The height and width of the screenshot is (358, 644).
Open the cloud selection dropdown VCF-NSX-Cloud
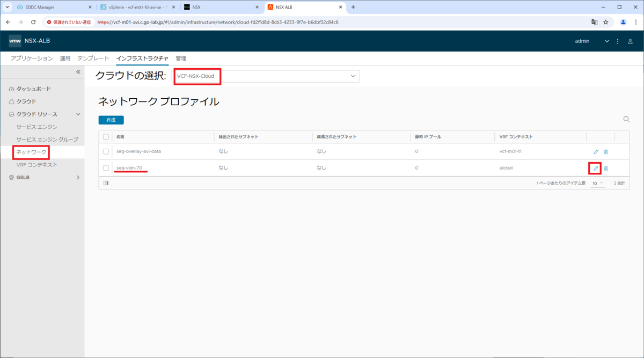pos(266,76)
